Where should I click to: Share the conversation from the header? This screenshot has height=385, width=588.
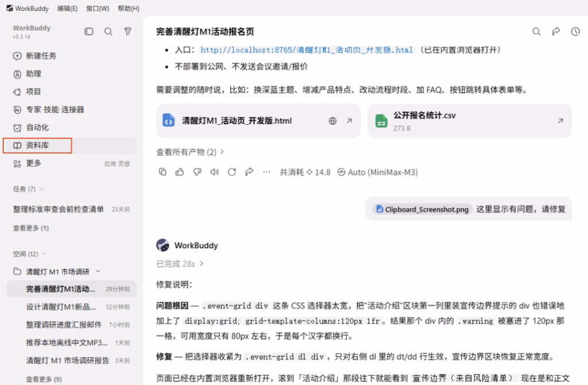[x=556, y=32]
